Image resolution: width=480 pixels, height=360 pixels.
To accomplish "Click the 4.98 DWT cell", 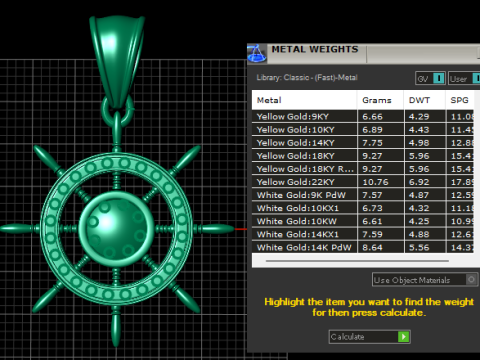I will pos(425,143).
